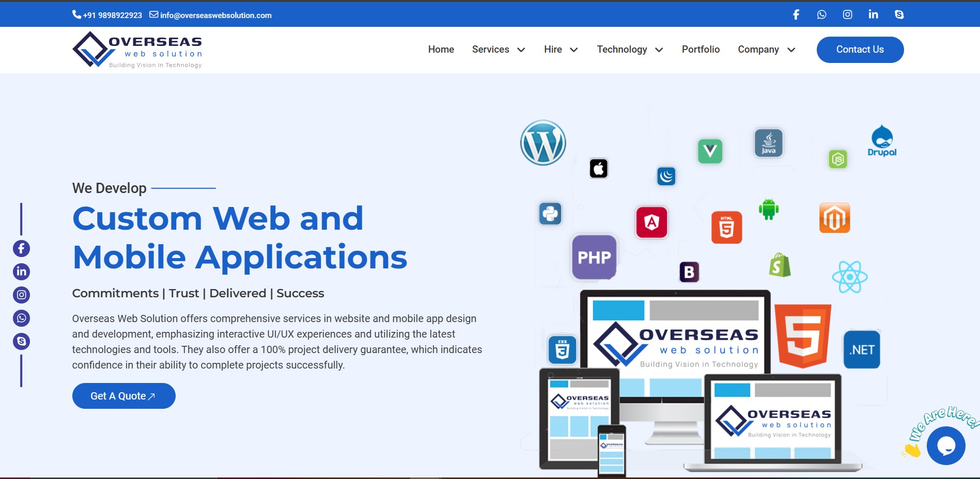Screen dimensions: 980x479
Task: Call the +91 9898922923 phone link
Action: pyautogui.click(x=113, y=15)
